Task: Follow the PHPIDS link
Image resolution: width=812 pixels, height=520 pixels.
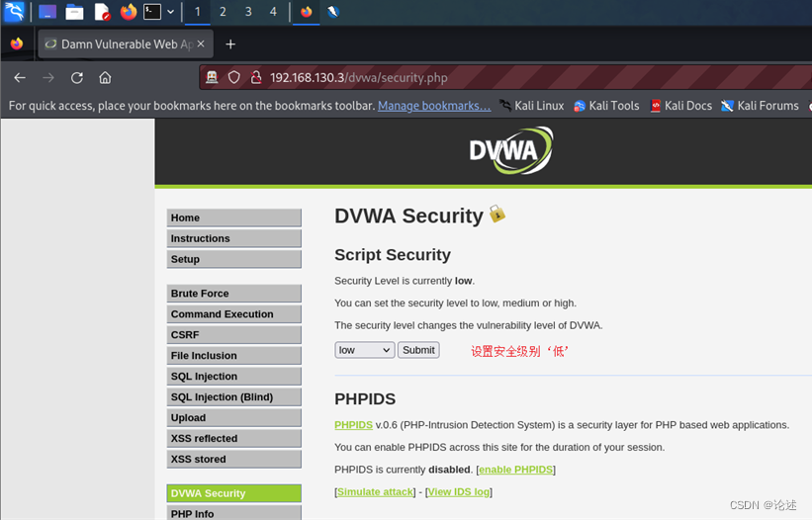Action: (353, 425)
